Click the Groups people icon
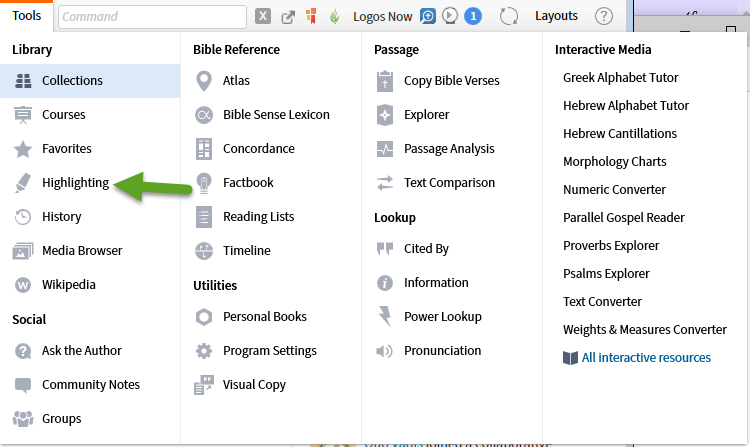The image size is (750, 447). click(x=23, y=419)
